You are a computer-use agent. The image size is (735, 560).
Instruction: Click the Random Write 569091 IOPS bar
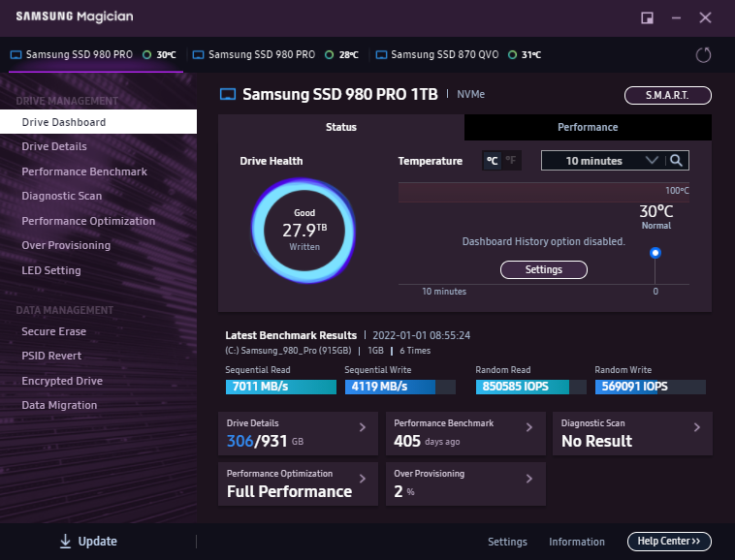pos(651,387)
